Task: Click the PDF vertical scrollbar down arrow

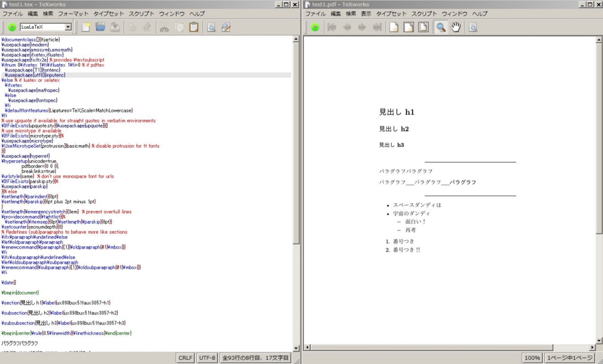Action: pyautogui.click(x=599, y=340)
